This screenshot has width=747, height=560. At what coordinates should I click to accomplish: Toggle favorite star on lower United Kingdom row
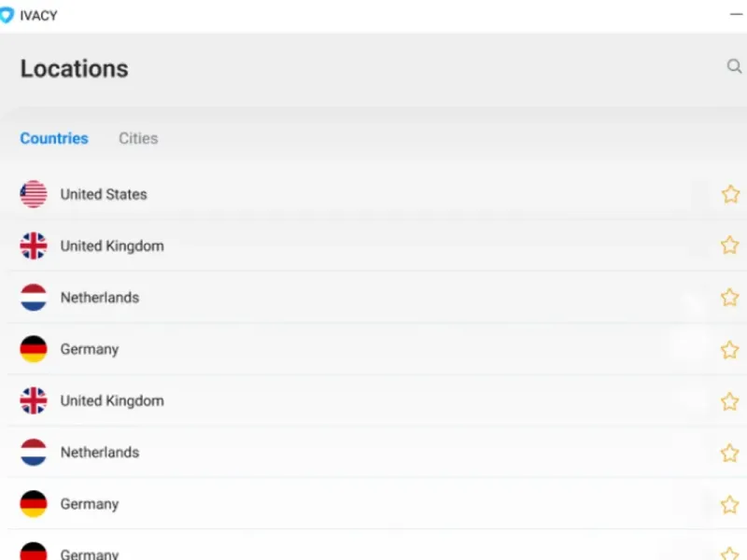pyautogui.click(x=730, y=401)
